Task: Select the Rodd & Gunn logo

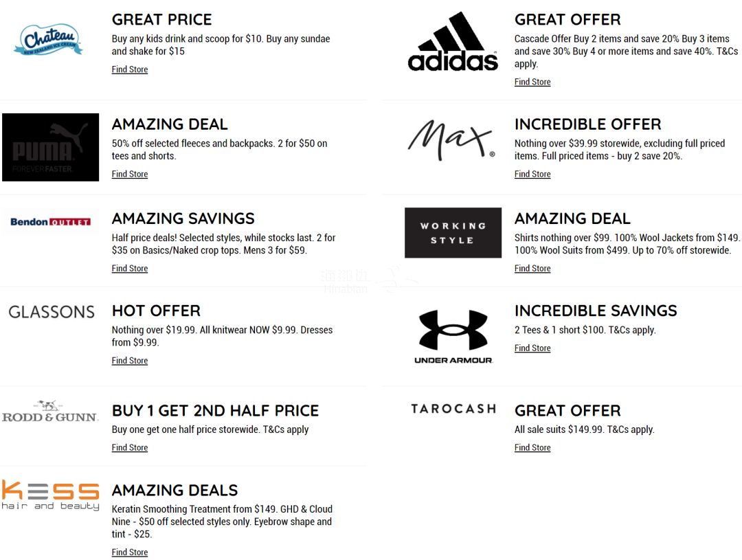Action: tap(50, 412)
